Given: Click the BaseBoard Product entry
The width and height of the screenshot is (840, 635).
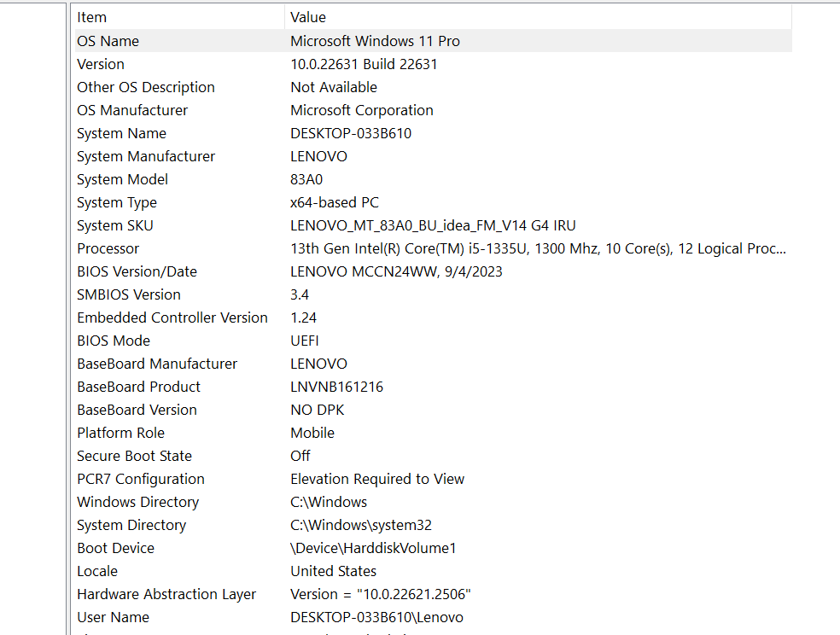Looking at the screenshot, I should click(139, 387).
